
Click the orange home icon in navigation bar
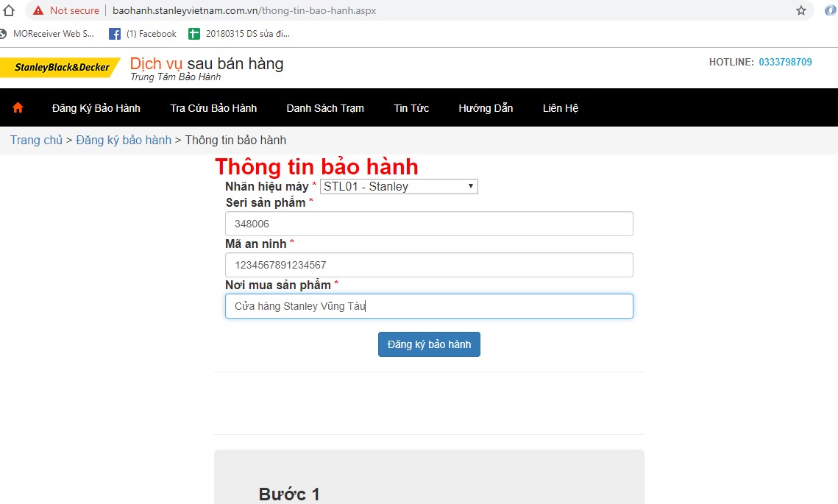[x=18, y=107]
